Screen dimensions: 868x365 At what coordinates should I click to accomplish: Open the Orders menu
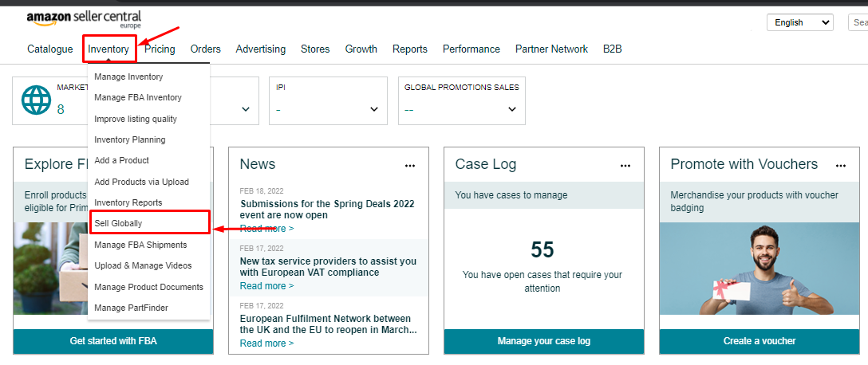(205, 49)
